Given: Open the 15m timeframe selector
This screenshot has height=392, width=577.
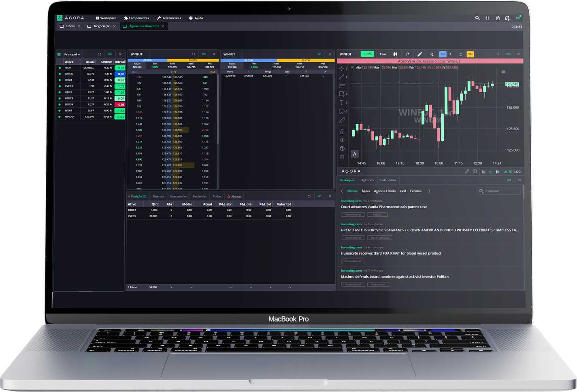Looking at the screenshot, I should click(x=383, y=54).
